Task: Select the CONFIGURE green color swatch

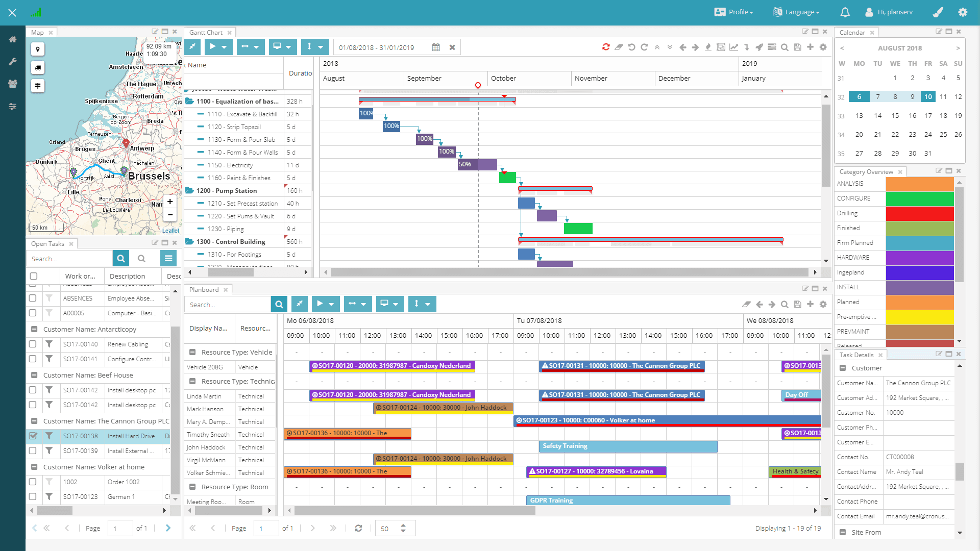Action: pos(919,198)
